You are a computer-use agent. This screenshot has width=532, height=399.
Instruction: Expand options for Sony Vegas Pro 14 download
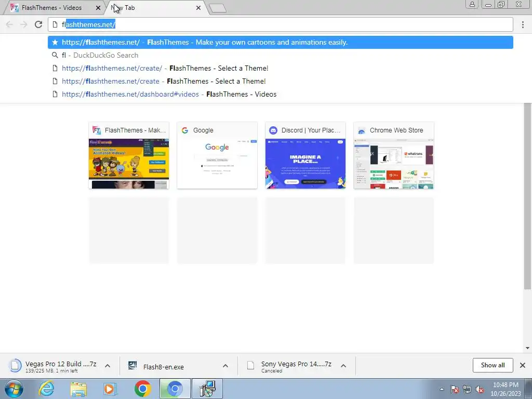point(343,366)
